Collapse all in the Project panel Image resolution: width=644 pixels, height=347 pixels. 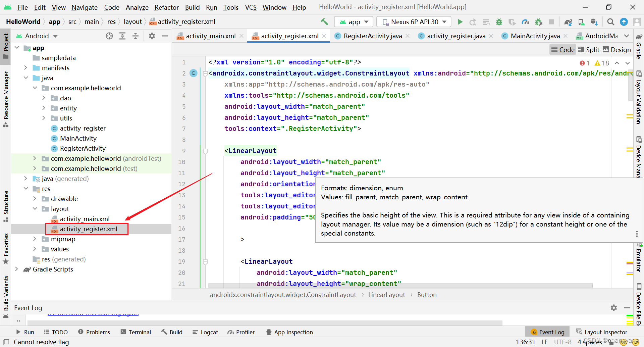pyautogui.click(x=136, y=36)
